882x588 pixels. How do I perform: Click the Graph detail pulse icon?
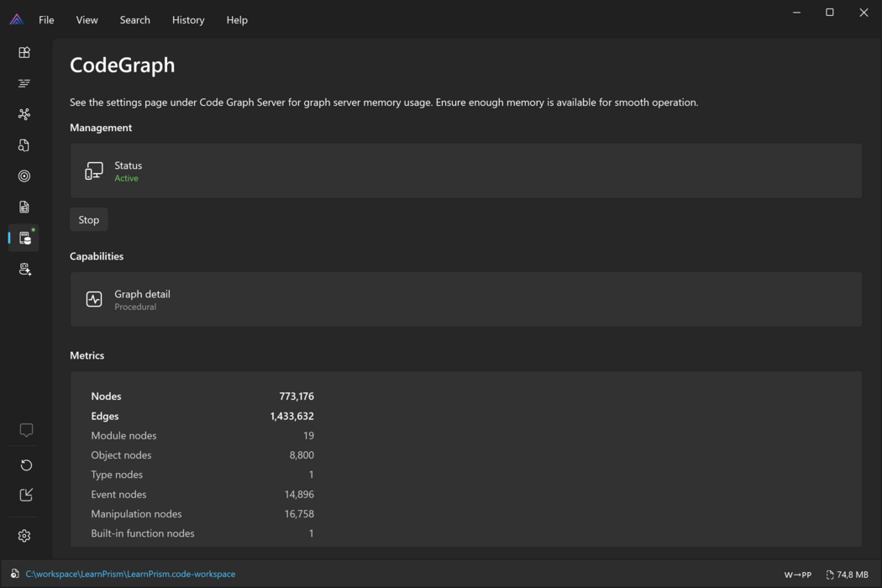point(94,299)
